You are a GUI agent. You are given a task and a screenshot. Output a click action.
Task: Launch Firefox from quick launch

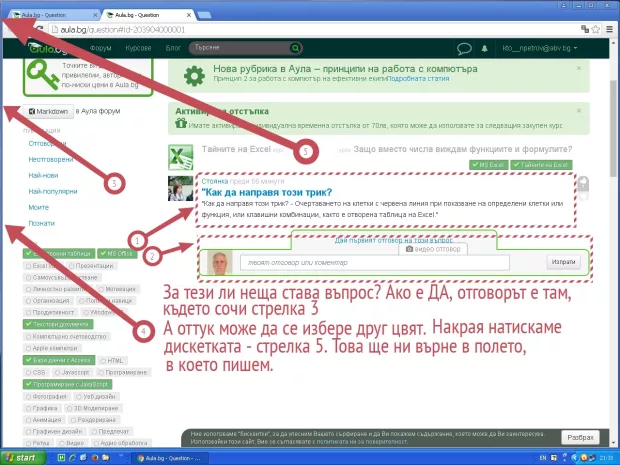point(95,458)
